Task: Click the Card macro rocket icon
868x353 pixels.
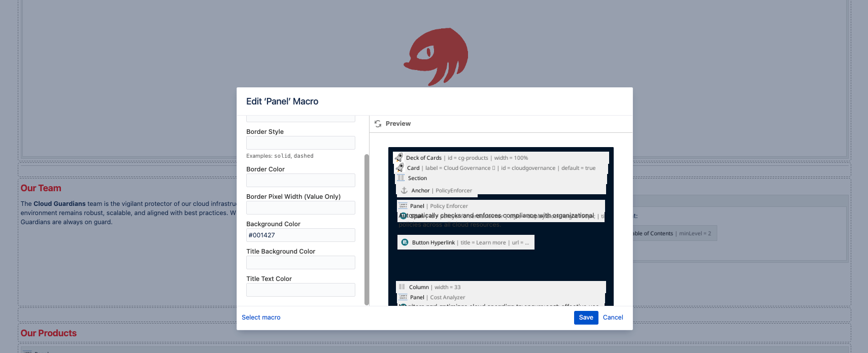Action: click(400, 168)
